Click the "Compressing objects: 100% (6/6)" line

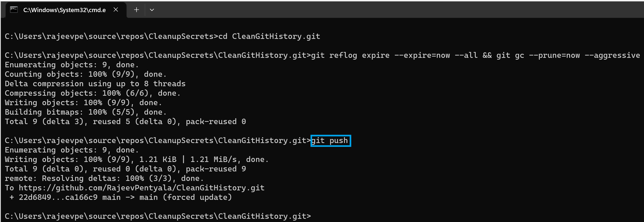[92, 93]
